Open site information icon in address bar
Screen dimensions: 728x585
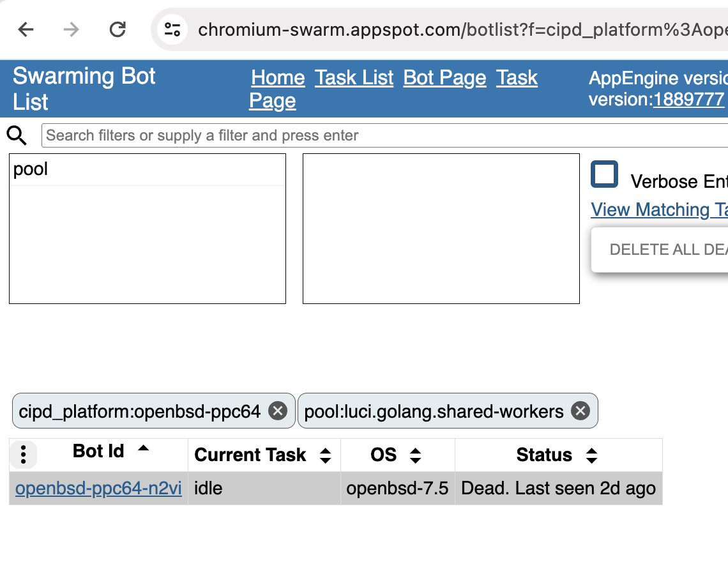(172, 30)
